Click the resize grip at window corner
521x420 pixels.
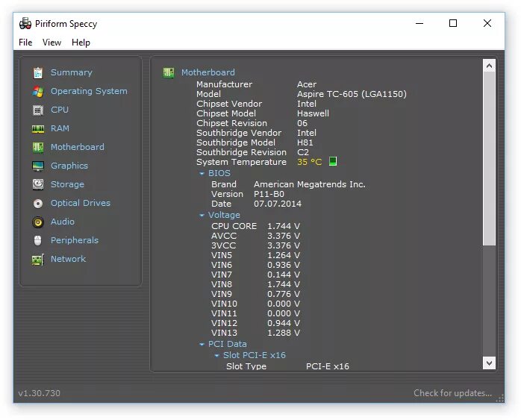coord(500,398)
